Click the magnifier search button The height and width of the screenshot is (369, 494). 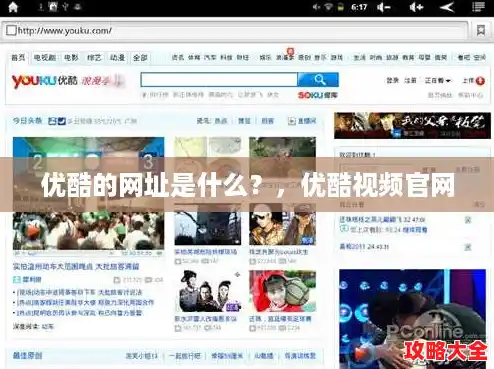[319, 80]
